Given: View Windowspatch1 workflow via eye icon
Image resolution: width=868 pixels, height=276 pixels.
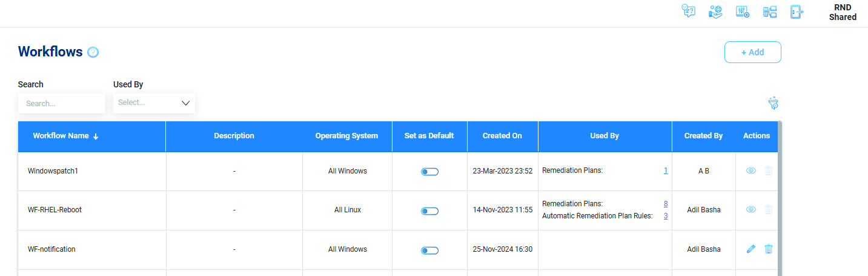Looking at the screenshot, I should [751, 171].
